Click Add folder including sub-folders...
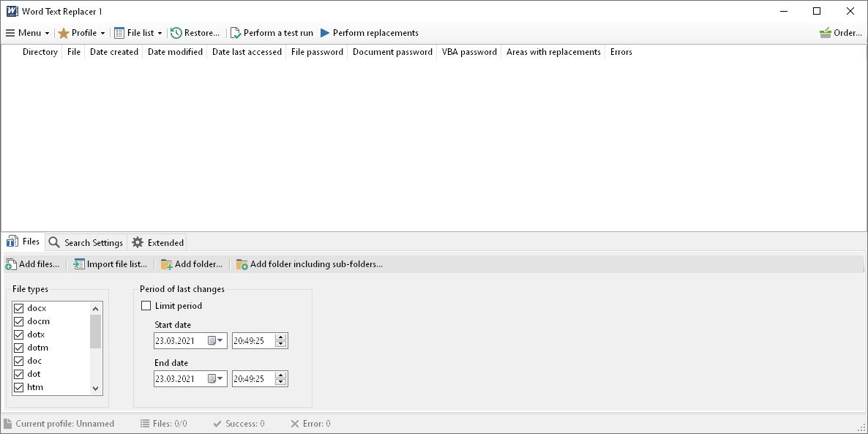 pyautogui.click(x=310, y=265)
